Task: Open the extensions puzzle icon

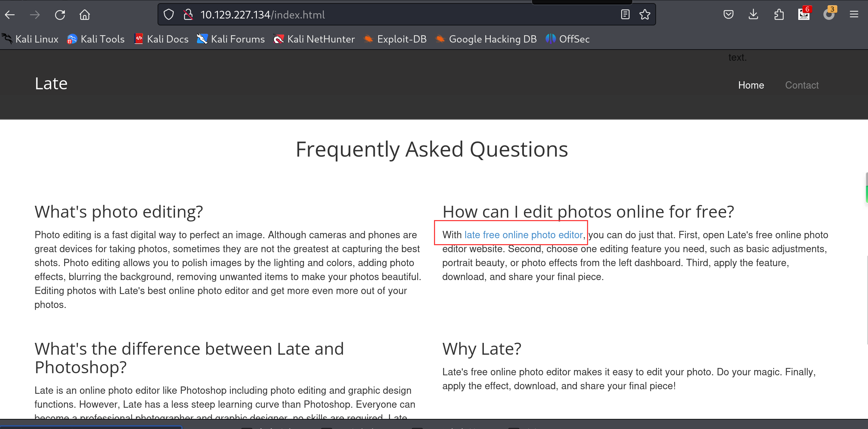Action: [x=779, y=15]
